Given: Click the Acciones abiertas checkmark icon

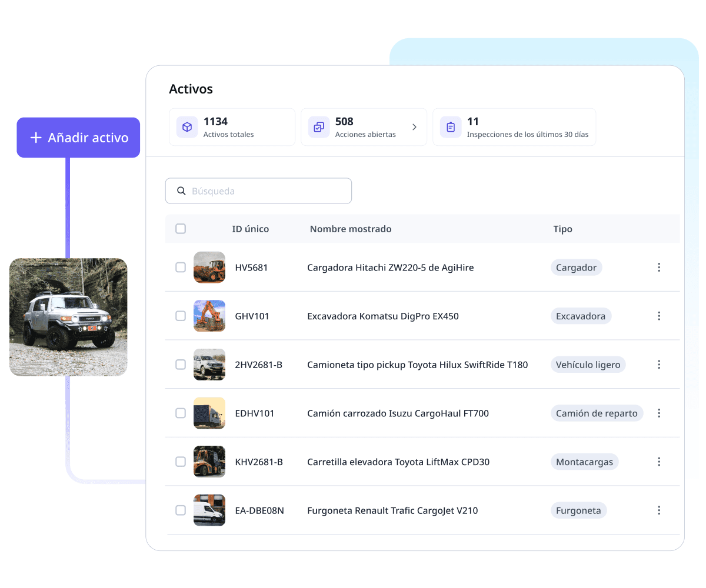Looking at the screenshot, I should pyautogui.click(x=319, y=127).
